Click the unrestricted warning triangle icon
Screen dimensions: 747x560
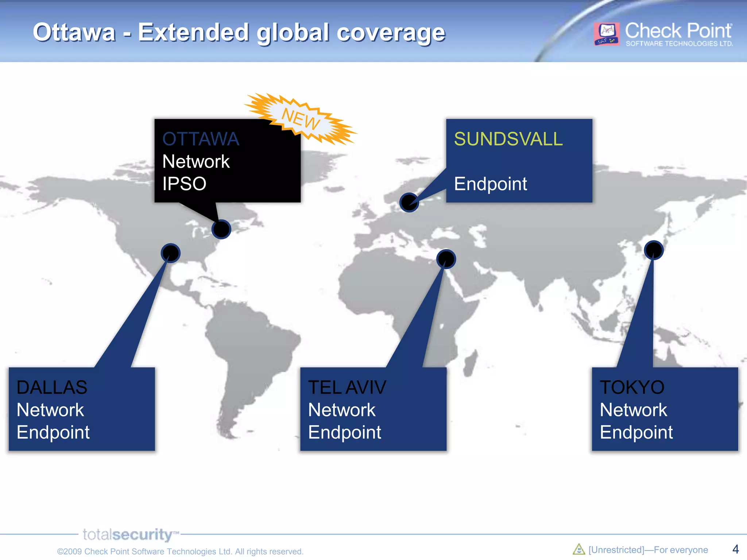(x=578, y=549)
